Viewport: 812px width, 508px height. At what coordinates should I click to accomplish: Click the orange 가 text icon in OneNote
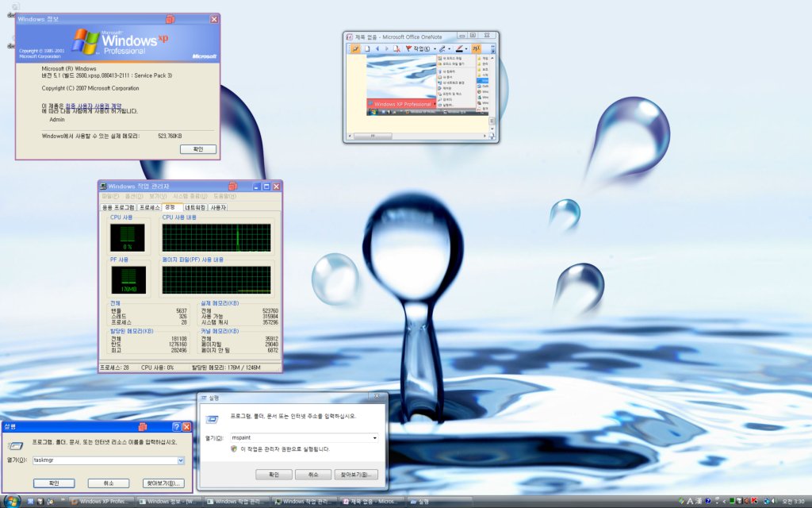point(476,48)
